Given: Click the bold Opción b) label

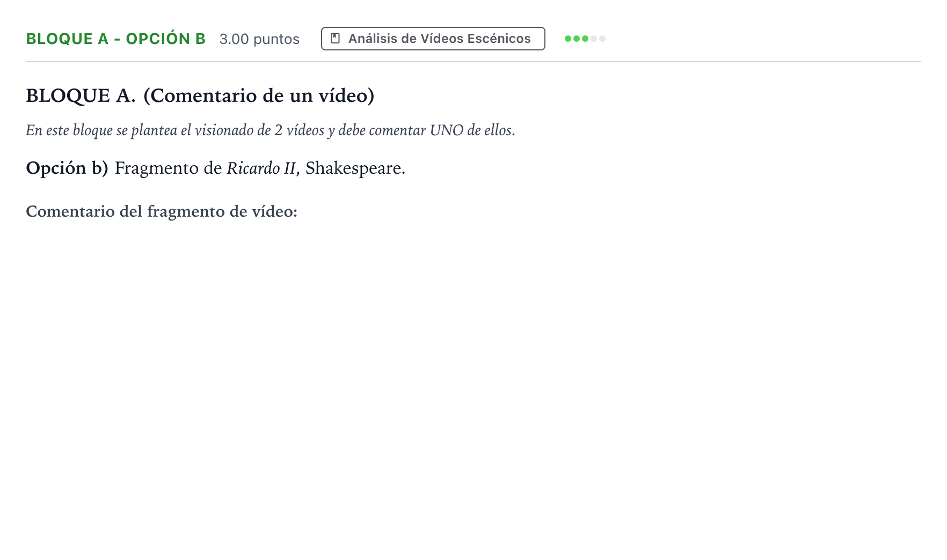Looking at the screenshot, I should pos(67,168).
